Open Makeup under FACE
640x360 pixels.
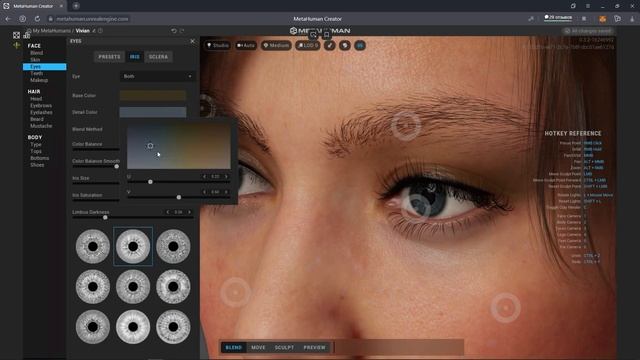pyautogui.click(x=39, y=80)
